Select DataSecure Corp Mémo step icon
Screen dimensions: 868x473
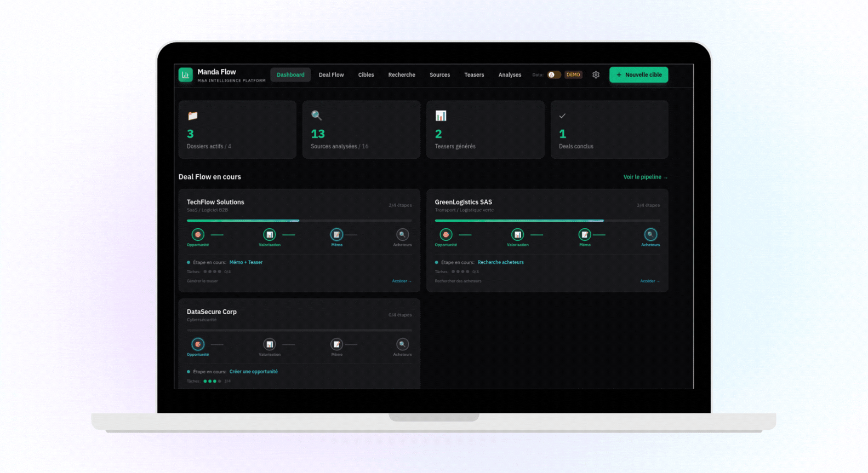[336, 344]
